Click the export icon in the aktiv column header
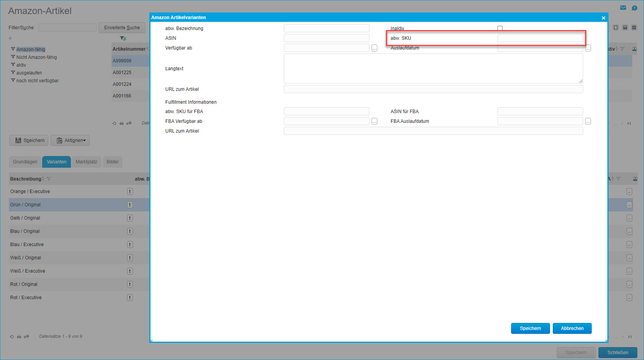Viewport: 644px width, 360px height. coord(634,49)
